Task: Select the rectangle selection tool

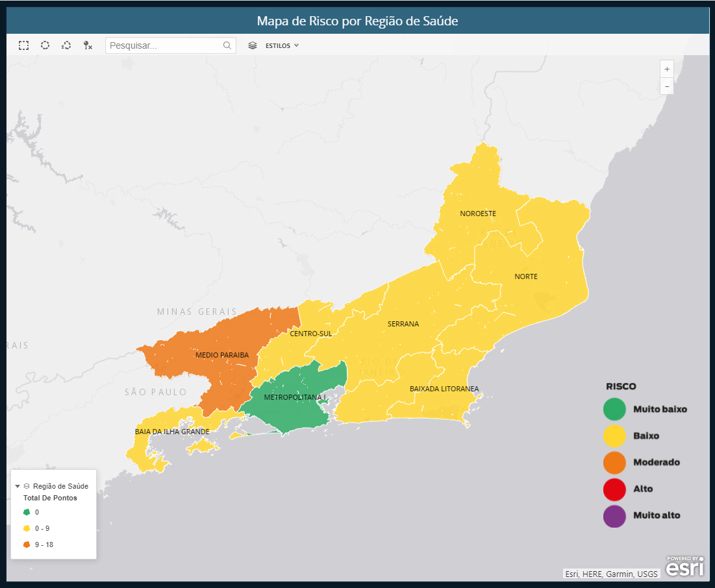Action: click(23, 45)
